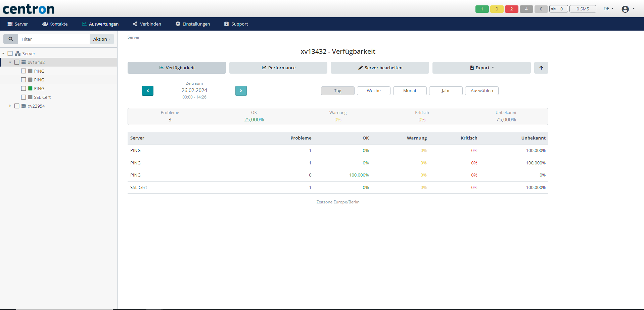Open the Einstellungen menu

[x=192, y=24]
